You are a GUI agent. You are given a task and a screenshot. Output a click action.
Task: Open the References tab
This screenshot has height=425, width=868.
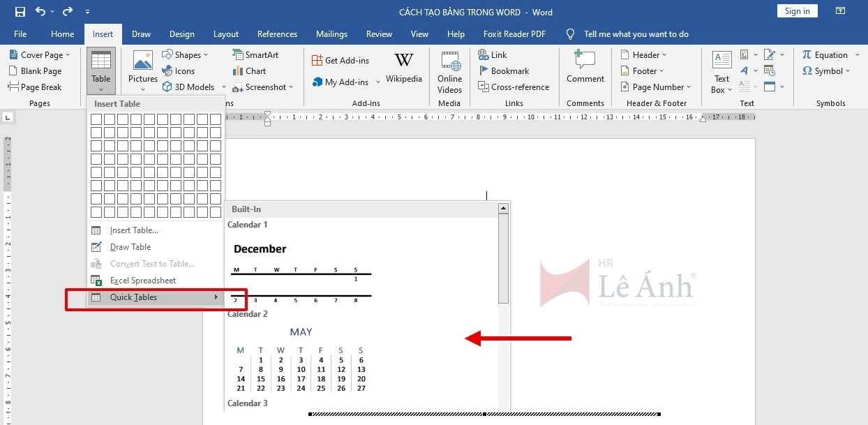pos(277,34)
